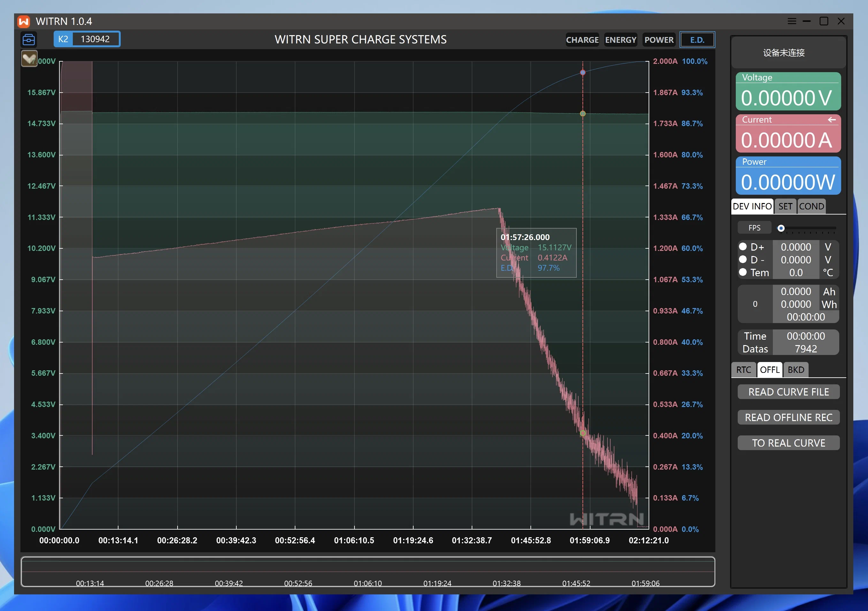Click the WITRN SUPER CHARGE SYSTEMS title
The height and width of the screenshot is (611, 868).
pos(361,40)
